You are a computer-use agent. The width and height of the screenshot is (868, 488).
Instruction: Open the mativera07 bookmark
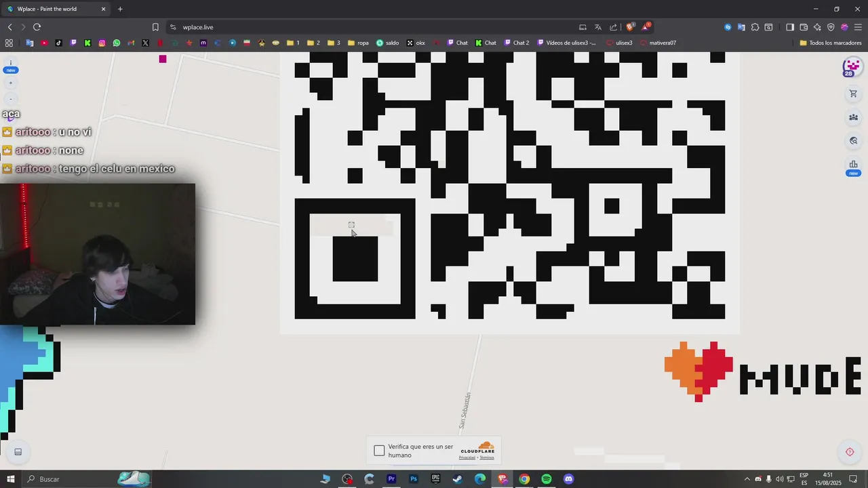pos(658,43)
